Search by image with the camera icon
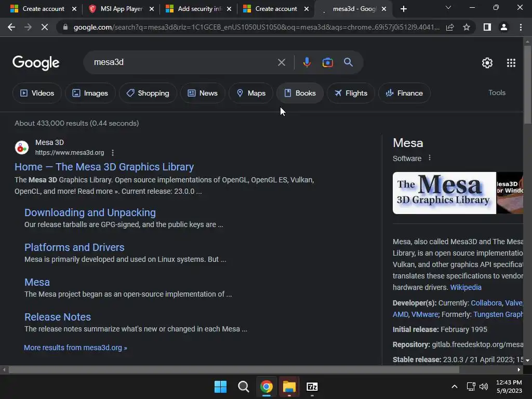 pos(327,62)
